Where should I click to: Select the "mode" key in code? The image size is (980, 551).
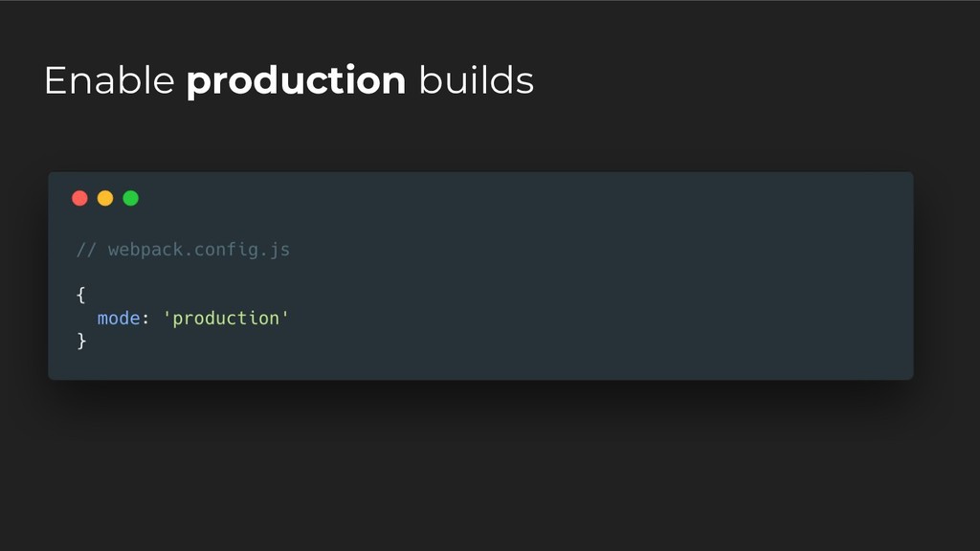[119, 319]
